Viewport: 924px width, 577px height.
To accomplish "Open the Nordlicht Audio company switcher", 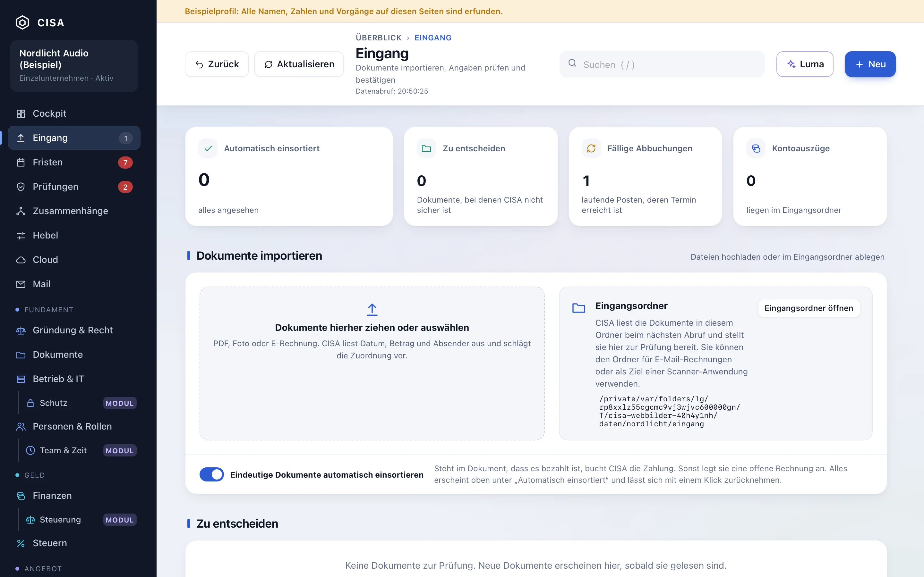I will pos(74,66).
